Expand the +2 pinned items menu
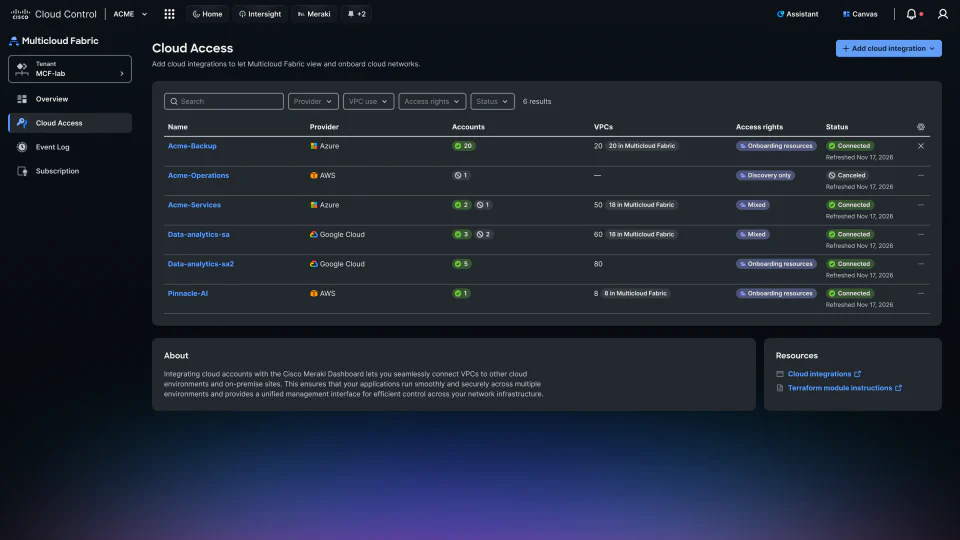The width and height of the screenshot is (960, 540). 356,14
